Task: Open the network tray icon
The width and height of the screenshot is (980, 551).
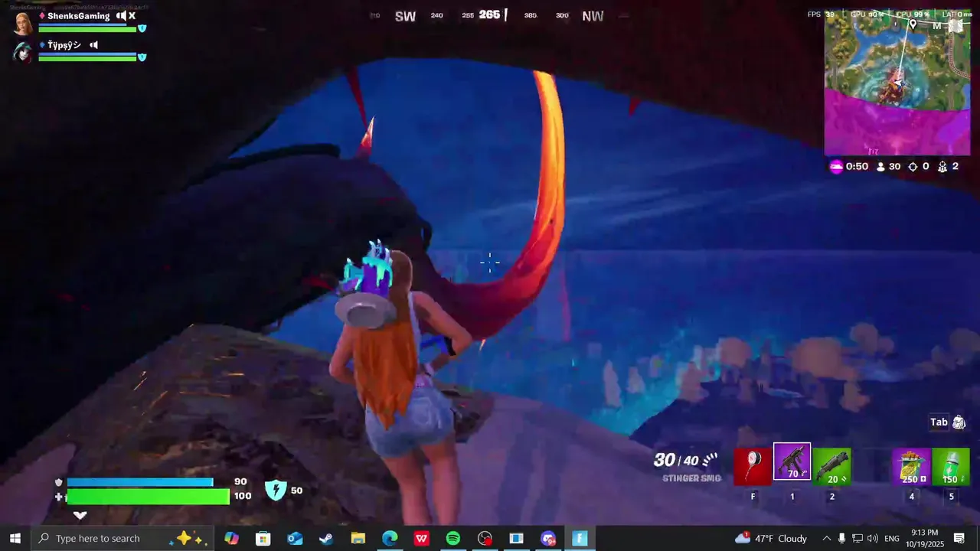Action: click(857, 539)
